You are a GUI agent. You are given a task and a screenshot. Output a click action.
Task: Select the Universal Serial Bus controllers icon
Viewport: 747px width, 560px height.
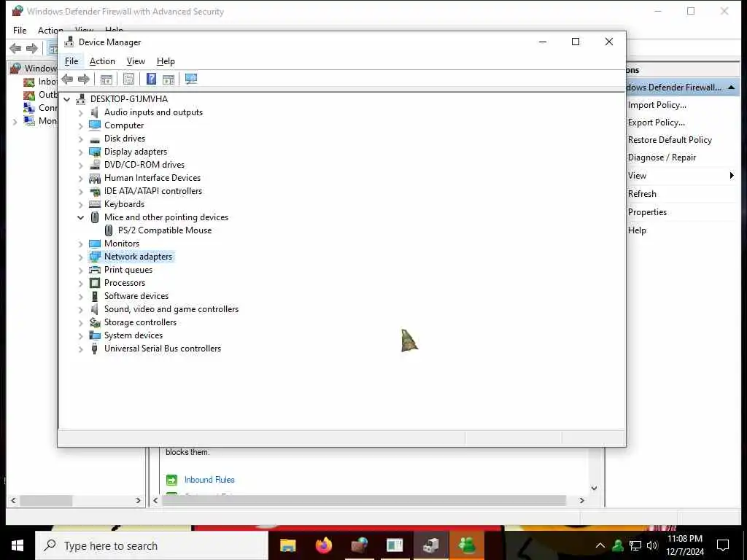(95, 349)
